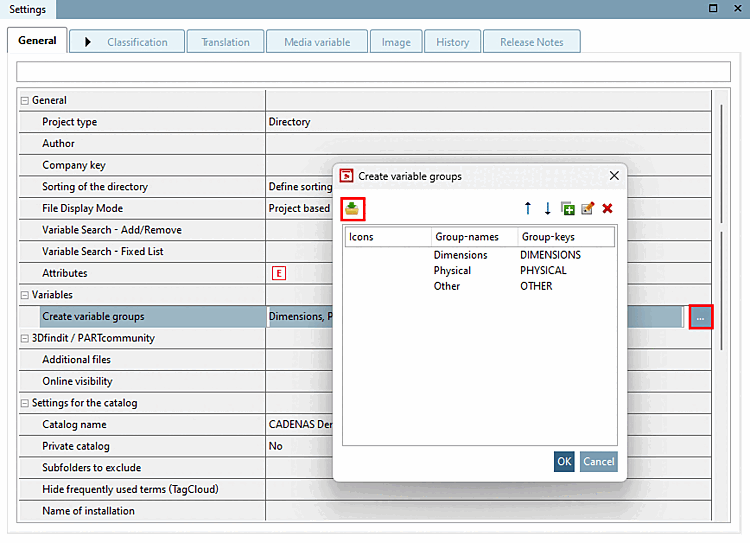Expand the tab arrow before Classification
Image resolution: width=750 pixels, height=543 pixels.
[x=88, y=42]
